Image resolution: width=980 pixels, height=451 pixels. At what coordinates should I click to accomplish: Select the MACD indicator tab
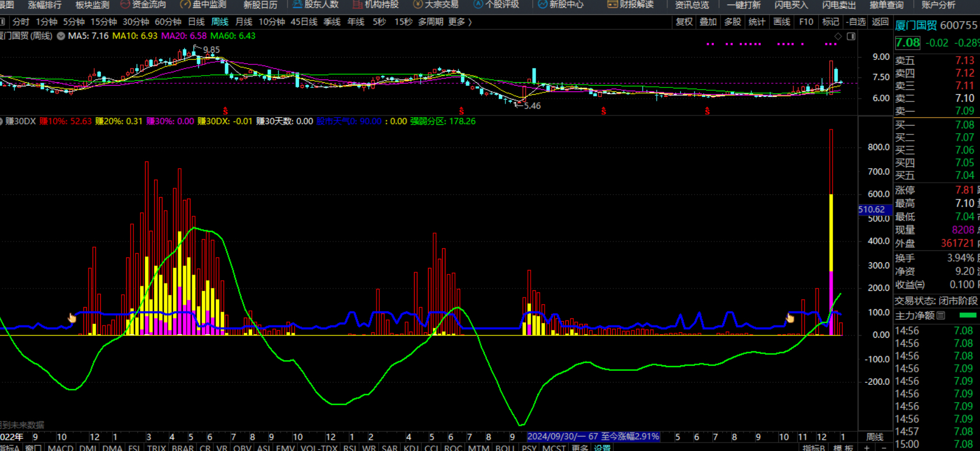61,447
